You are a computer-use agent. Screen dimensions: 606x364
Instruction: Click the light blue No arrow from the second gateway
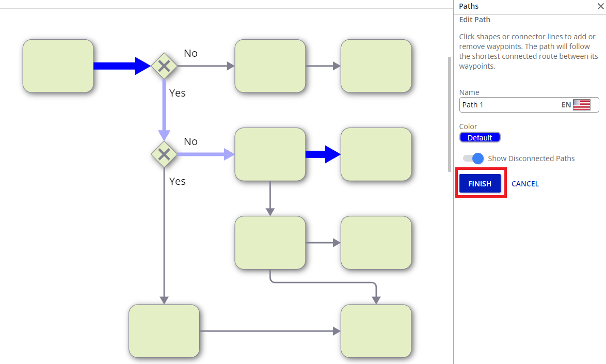pyautogui.click(x=204, y=154)
